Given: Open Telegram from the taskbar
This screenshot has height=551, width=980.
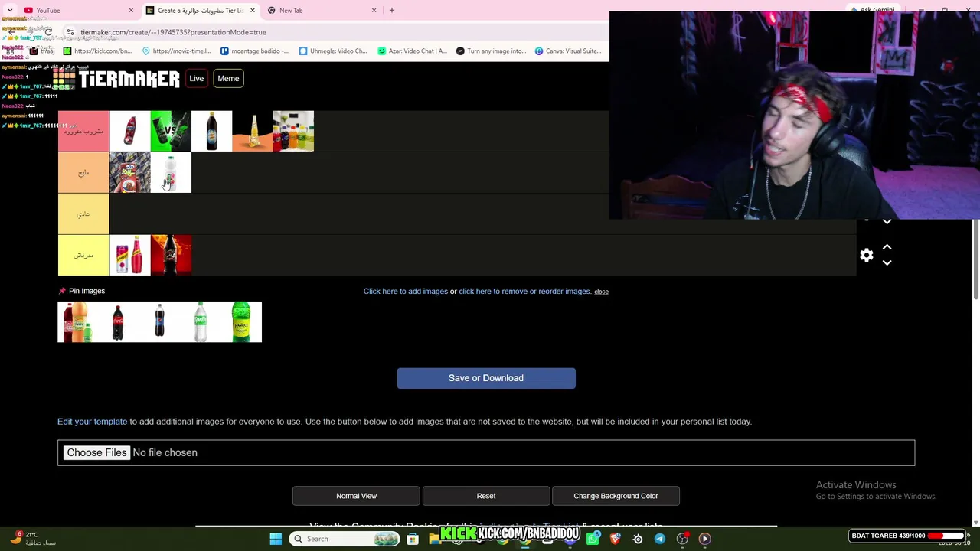Looking at the screenshot, I should (659, 539).
